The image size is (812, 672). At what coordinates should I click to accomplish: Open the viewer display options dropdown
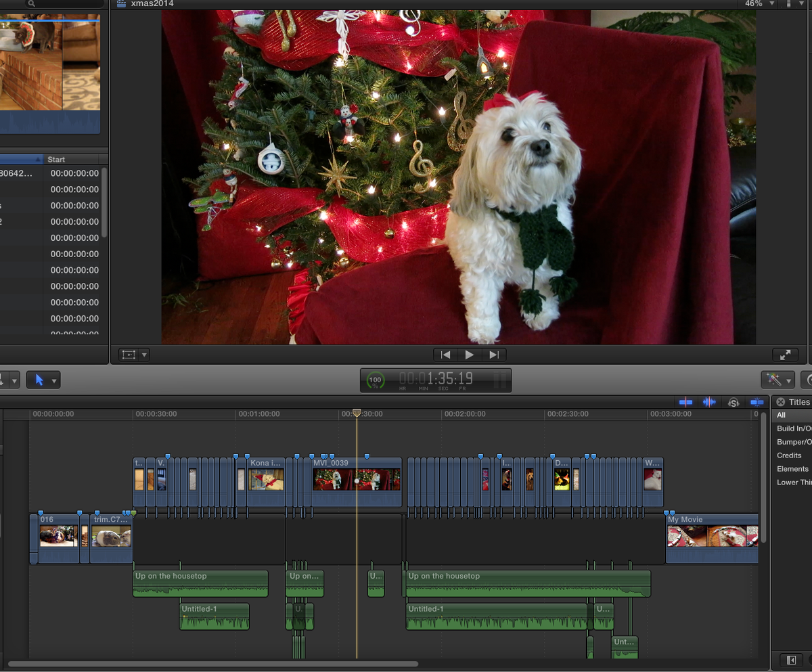pyautogui.click(x=794, y=3)
